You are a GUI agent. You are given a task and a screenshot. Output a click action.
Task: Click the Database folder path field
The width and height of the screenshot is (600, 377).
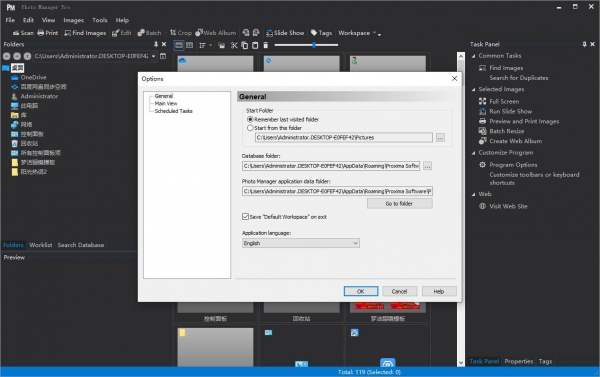point(331,166)
